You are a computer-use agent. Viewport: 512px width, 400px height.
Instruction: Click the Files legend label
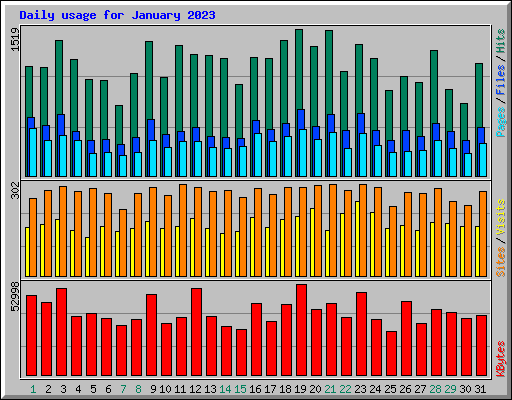[x=500, y=80]
